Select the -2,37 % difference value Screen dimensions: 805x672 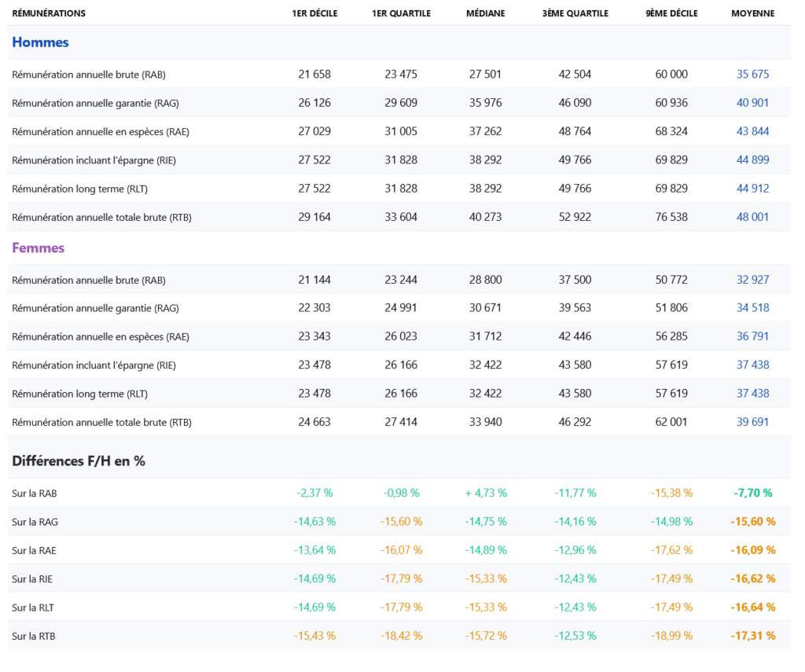(314, 493)
